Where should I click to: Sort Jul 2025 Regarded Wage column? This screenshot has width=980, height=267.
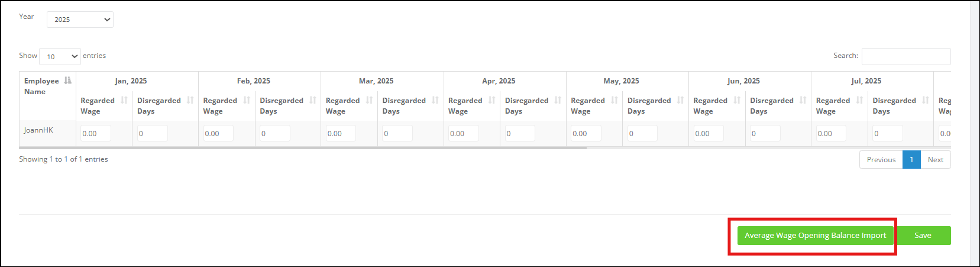pos(860,100)
